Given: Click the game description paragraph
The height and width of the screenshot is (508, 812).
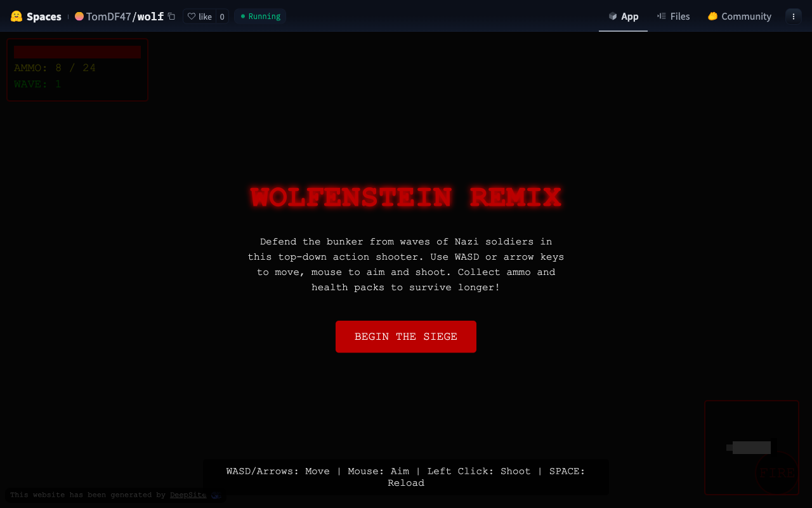Looking at the screenshot, I should (x=406, y=264).
